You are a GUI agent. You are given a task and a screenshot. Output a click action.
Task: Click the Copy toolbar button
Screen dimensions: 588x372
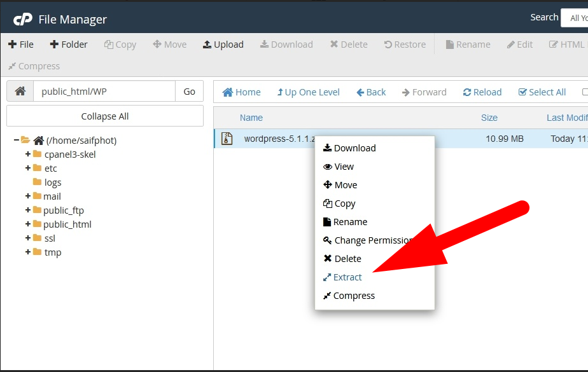click(x=120, y=45)
